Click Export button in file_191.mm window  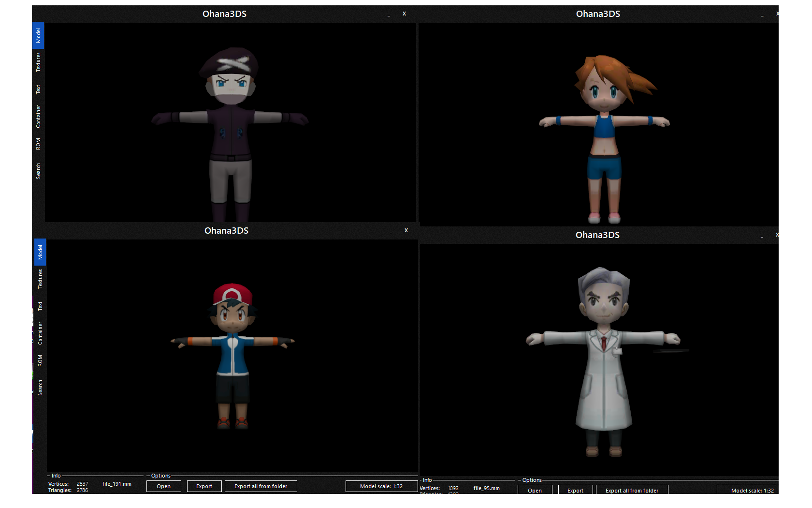[x=204, y=486]
